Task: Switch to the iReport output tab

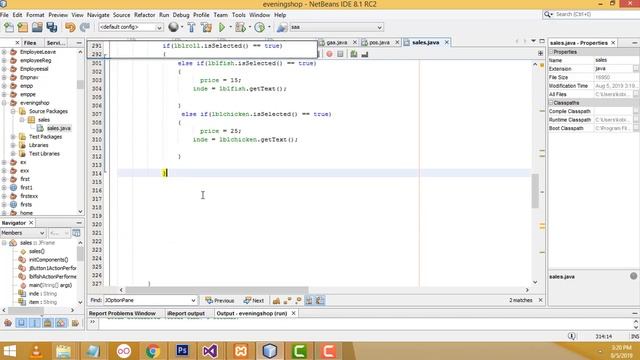Action: (186, 313)
